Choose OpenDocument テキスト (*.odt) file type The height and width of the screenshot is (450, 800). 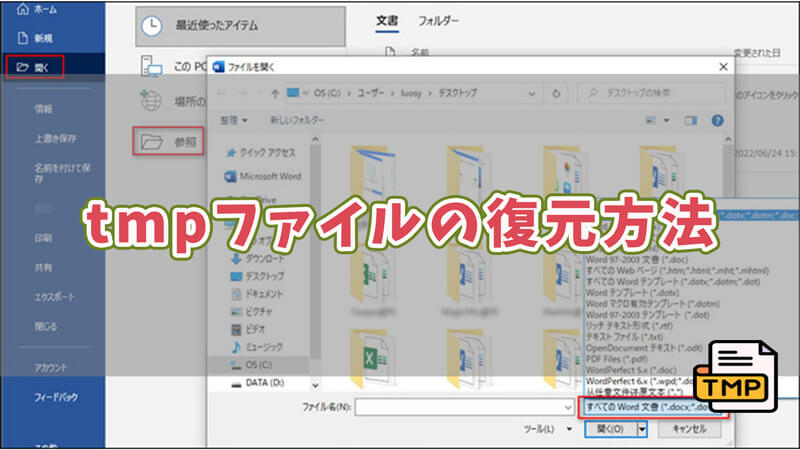pyautogui.click(x=644, y=348)
